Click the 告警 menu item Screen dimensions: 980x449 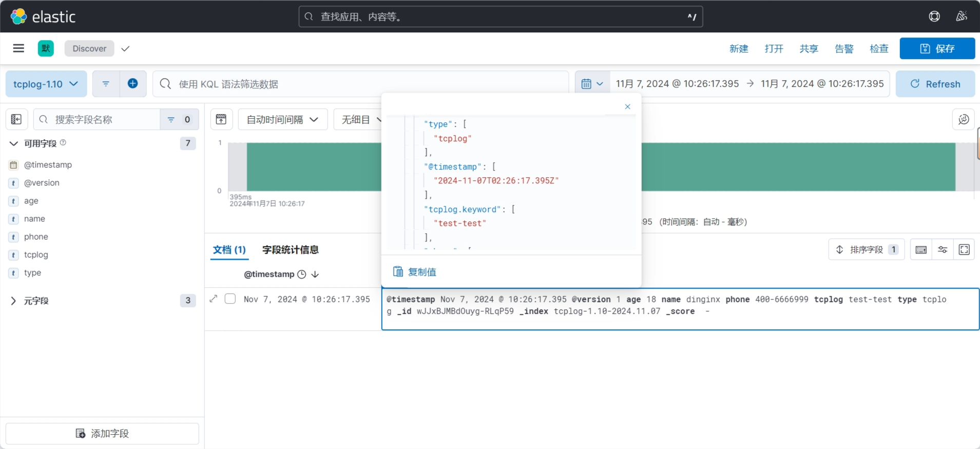pos(844,48)
